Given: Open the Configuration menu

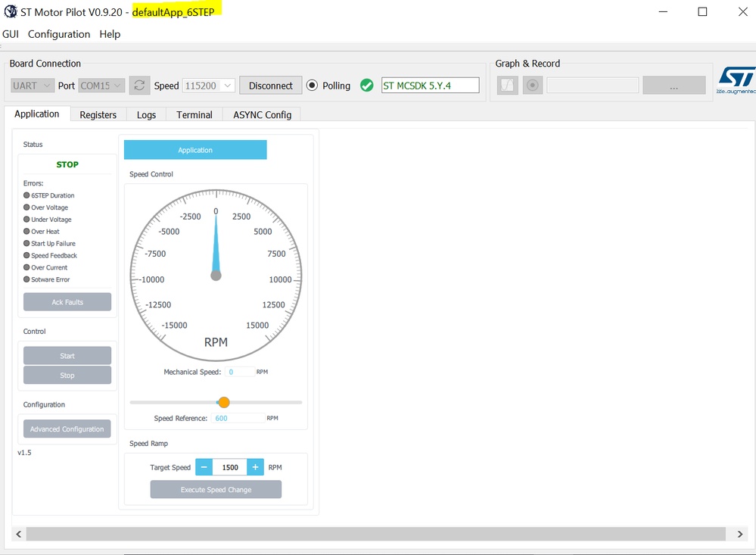Looking at the screenshot, I should point(59,34).
